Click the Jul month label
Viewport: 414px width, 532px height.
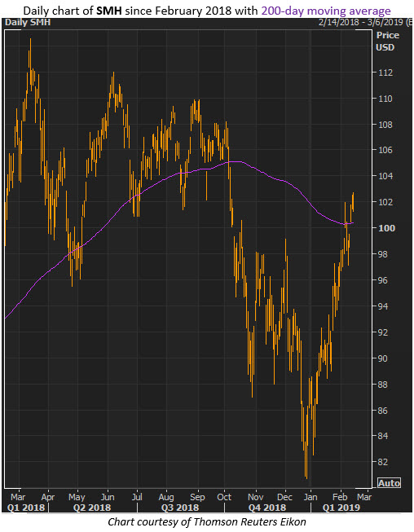(x=137, y=497)
